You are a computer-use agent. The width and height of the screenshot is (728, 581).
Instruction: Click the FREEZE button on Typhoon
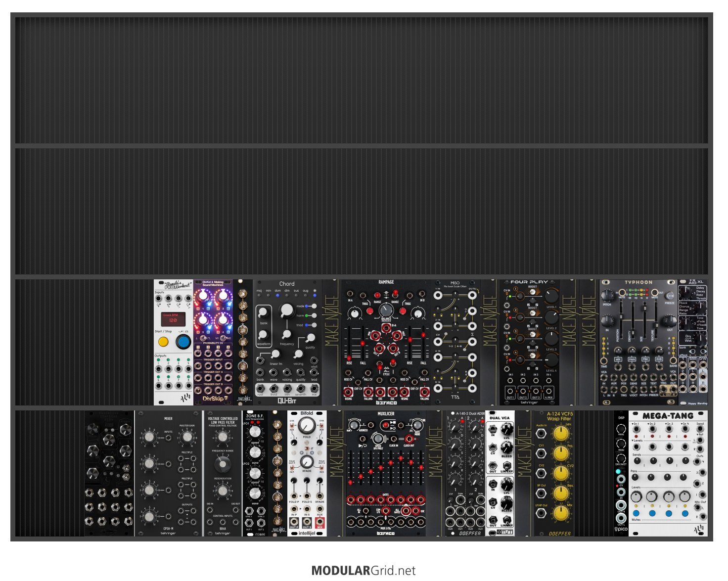tap(669, 296)
